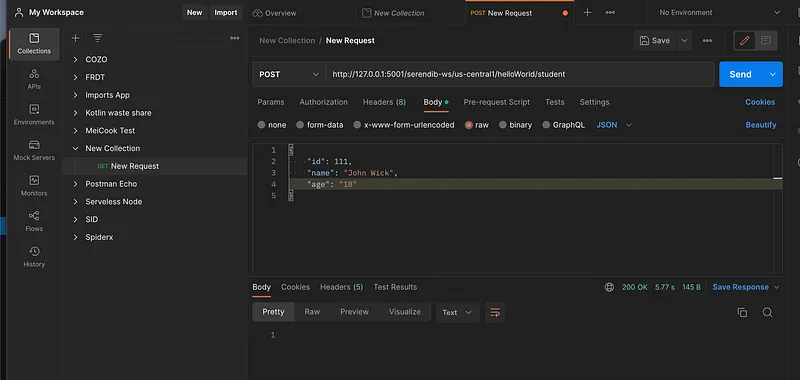The width and height of the screenshot is (800, 380).
Task: Click the Send button
Action: 741,74
